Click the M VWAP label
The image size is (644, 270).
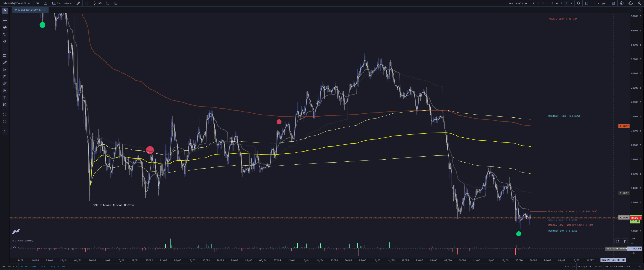click(x=624, y=193)
